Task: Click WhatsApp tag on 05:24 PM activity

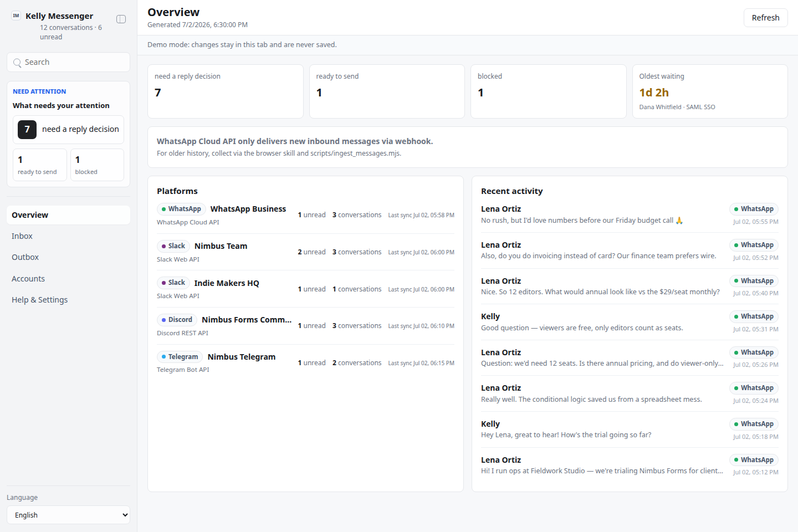Action: (x=754, y=388)
